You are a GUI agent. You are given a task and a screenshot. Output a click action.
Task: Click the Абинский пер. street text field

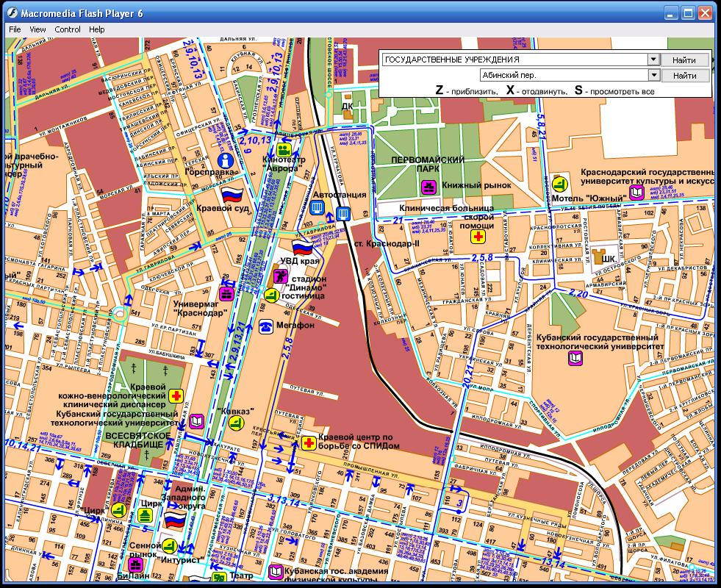point(563,75)
